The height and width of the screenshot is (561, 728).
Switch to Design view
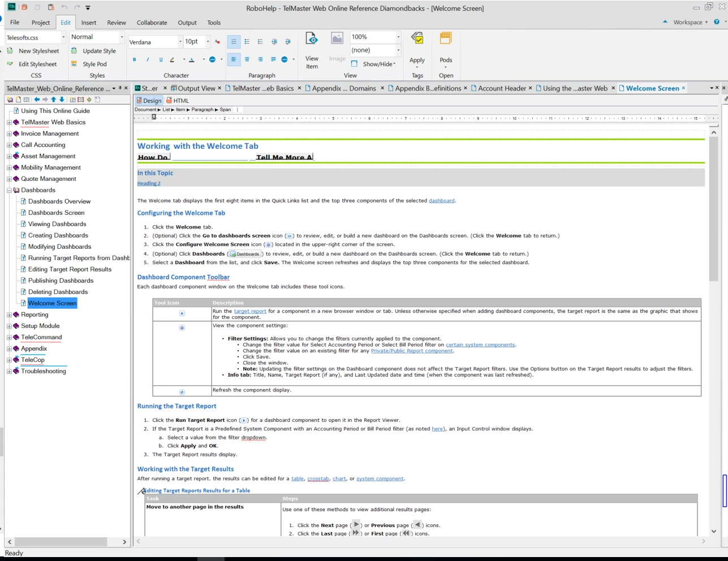[148, 101]
